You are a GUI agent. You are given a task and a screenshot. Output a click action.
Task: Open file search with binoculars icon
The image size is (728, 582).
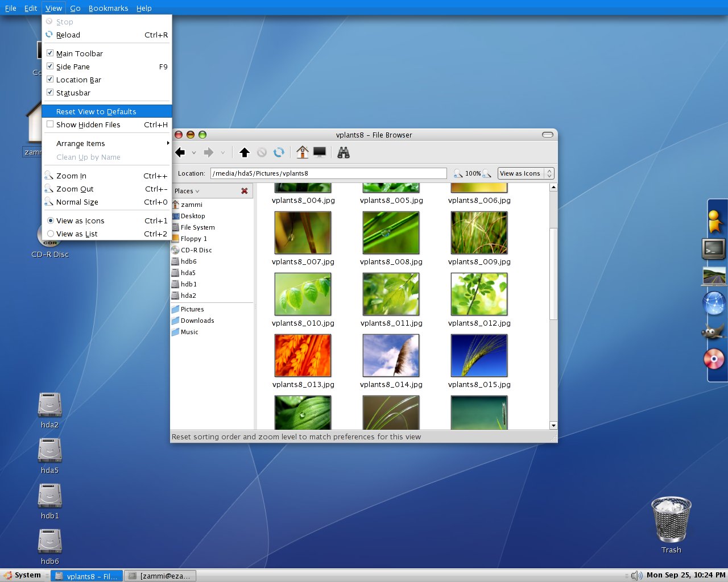click(344, 152)
